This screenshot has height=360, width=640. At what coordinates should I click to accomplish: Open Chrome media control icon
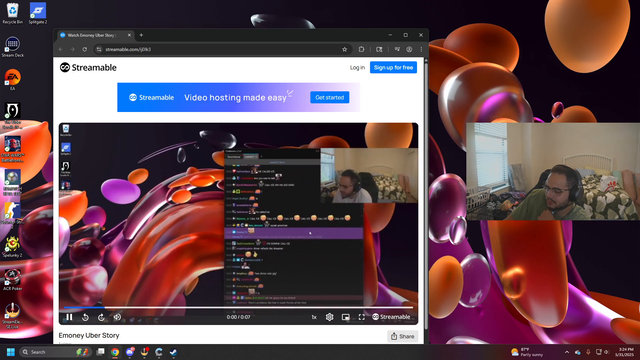(397, 49)
